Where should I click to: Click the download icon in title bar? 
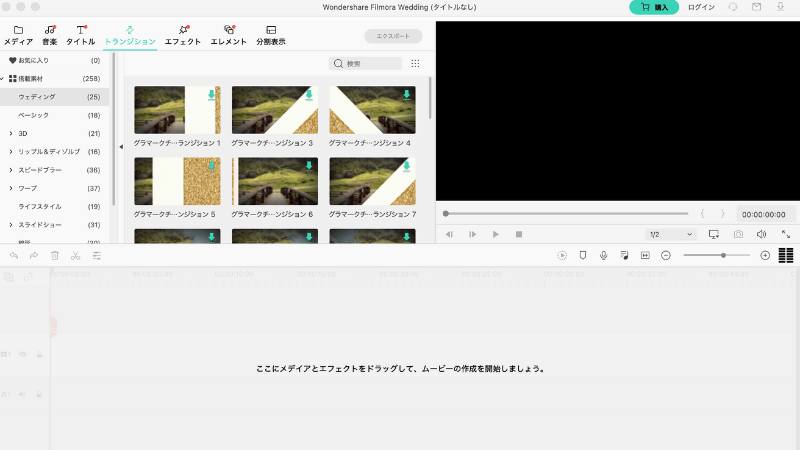click(x=780, y=7)
